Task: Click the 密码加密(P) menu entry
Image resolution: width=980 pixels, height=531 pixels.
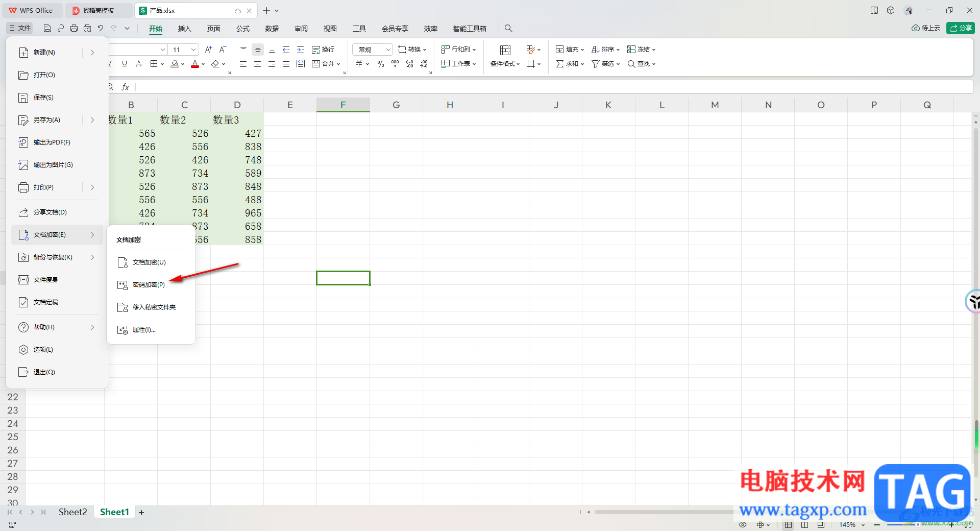Action: coord(149,285)
